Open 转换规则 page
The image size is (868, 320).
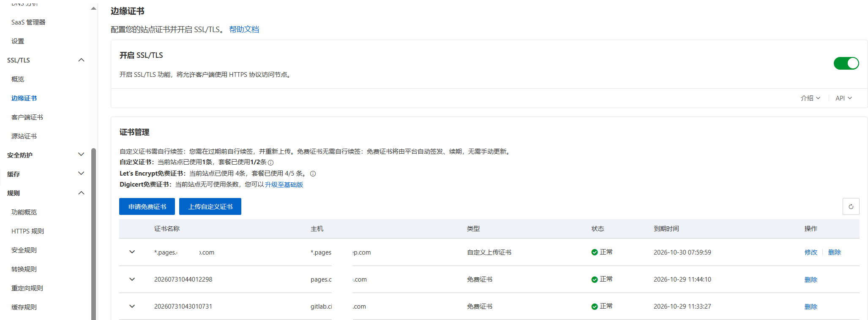point(24,269)
